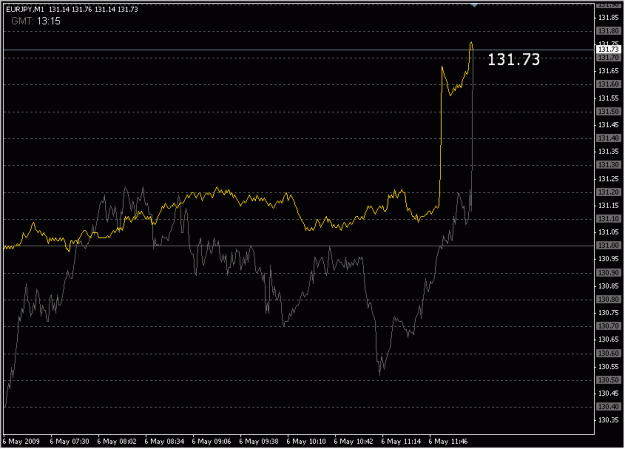Click the GMT: 13:15 clock label

pyautogui.click(x=36, y=21)
